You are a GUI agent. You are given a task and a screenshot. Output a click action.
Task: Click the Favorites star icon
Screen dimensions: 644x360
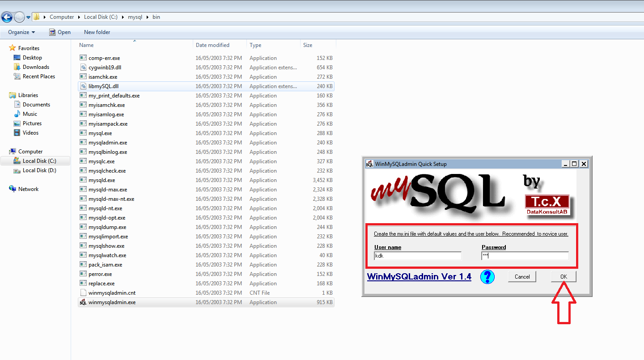(x=13, y=48)
